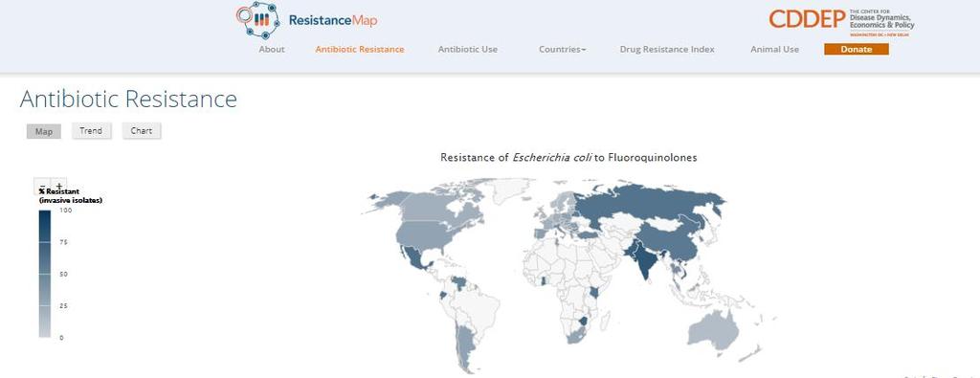Zoom in the map with plus button
Viewport: 980px width, 378px height.
pyautogui.click(x=58, y=187)
